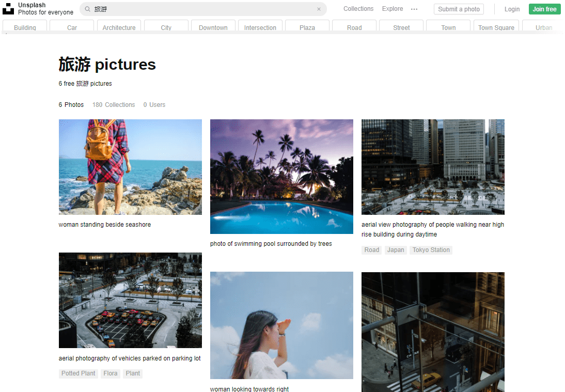
Task: Open the Explore nav link
Action: (393, 9)
